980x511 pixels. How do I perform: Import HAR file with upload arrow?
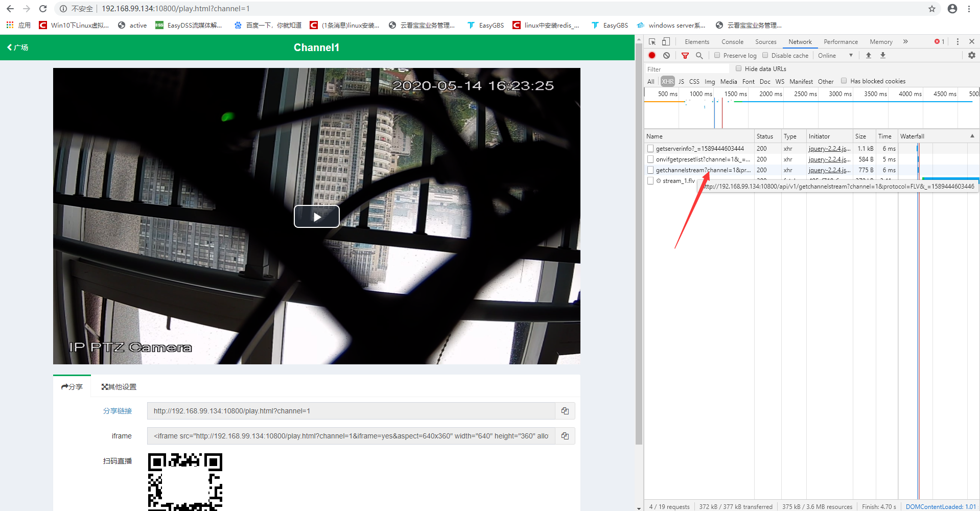pyautogui.click(x=869, y=55)
